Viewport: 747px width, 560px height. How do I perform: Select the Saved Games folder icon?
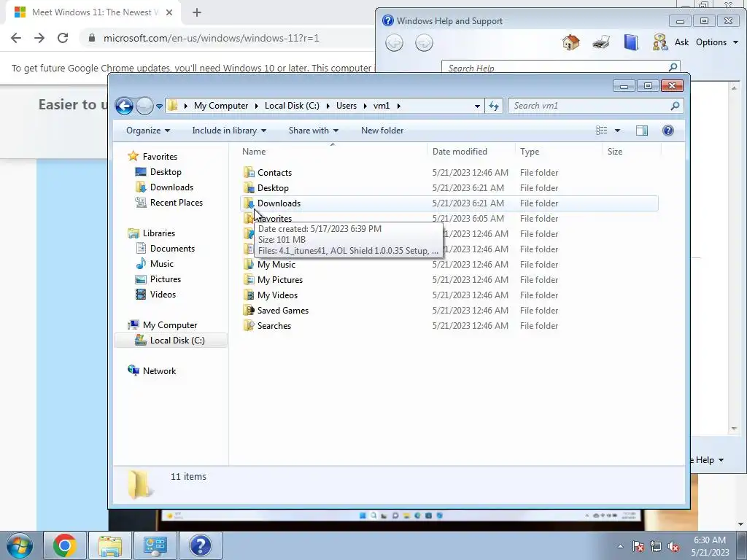tap(249, 311)
